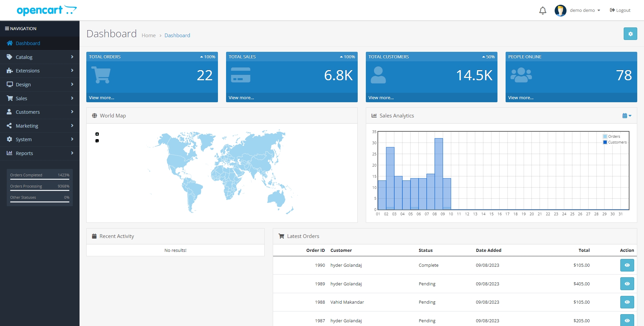Open the Sales Analytics calendar range dropdown
Viewport: 644px width, 326px height.
[627, 116]
